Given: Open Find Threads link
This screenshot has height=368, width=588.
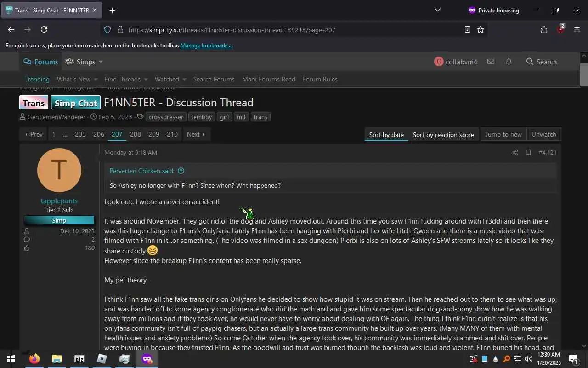Looking at the screenshot, I should [122, 79].
